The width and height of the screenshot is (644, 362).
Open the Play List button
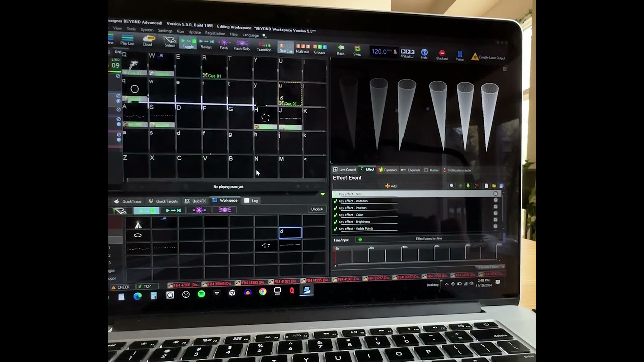[x=127, y=40]
